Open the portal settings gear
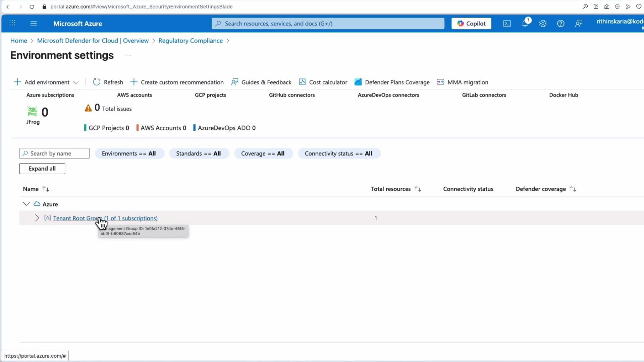The image size is (644, 362). pyautogui.click(x=543, y=23)
